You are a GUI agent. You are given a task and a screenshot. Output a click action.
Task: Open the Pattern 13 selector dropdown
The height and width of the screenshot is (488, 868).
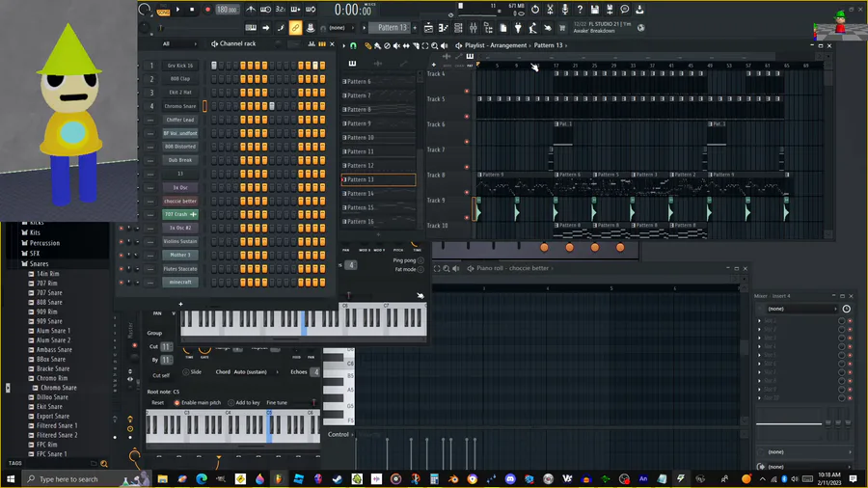[392, 28]
